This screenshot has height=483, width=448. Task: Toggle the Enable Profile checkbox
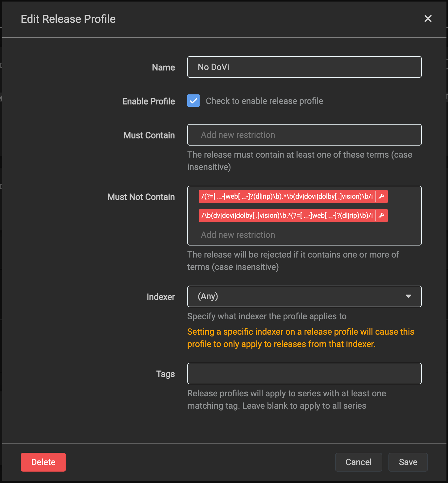193,101
